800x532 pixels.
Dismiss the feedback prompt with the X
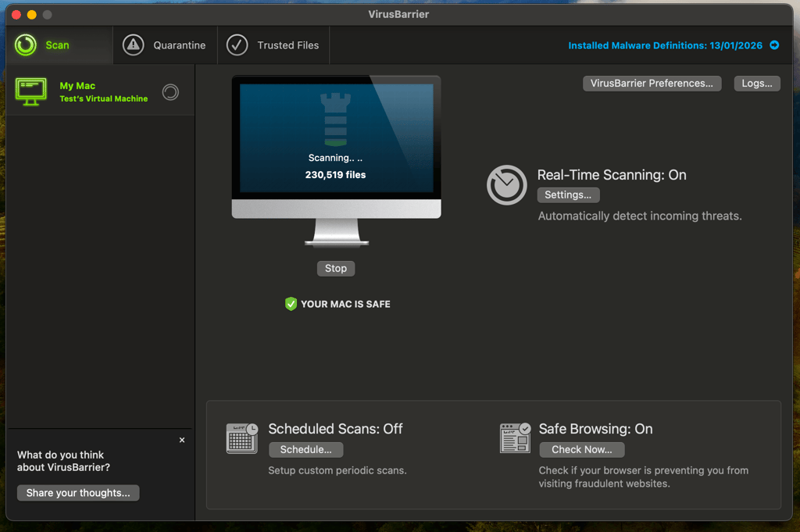(182, 440)
